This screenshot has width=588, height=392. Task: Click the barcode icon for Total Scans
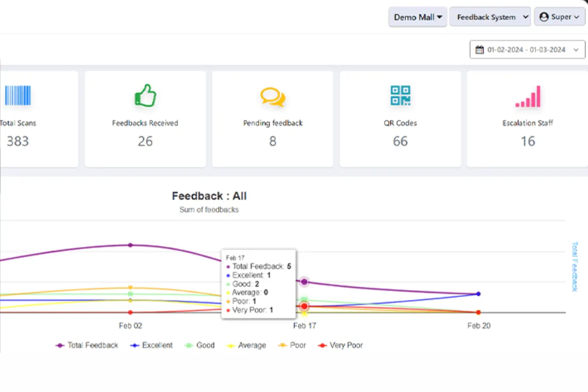click(x=18, y=95)
